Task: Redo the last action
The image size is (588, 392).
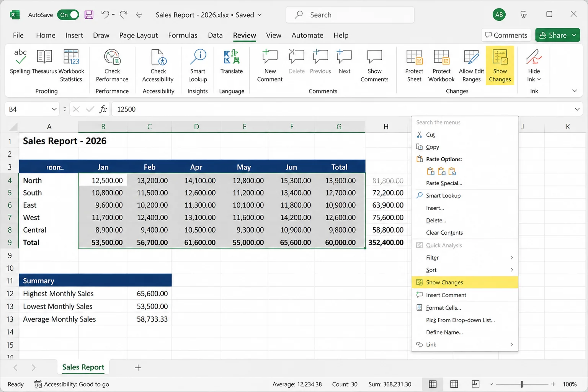Action: coord(123,15)
